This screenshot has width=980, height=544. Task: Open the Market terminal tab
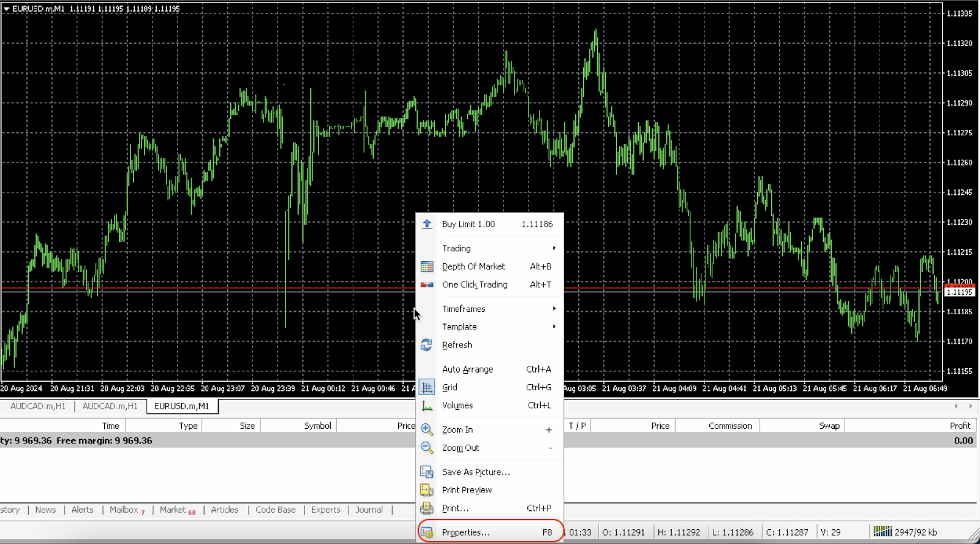tap(178, 510)
